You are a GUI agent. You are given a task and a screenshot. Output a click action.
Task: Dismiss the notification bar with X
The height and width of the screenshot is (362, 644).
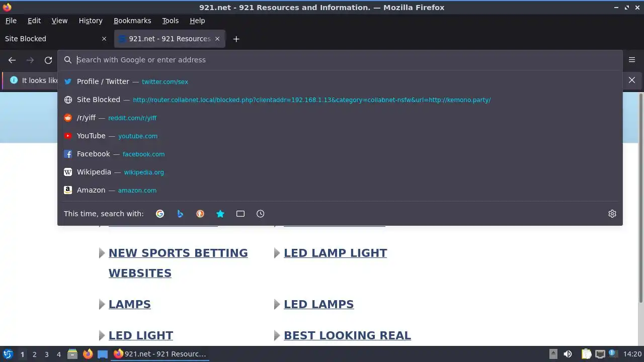[x=632, y=80]
